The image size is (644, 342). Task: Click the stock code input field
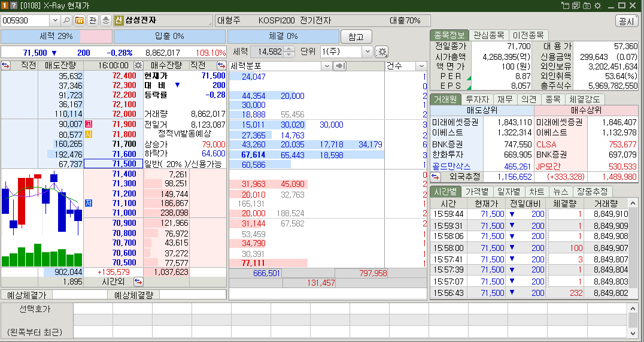[x=26, y=20]
